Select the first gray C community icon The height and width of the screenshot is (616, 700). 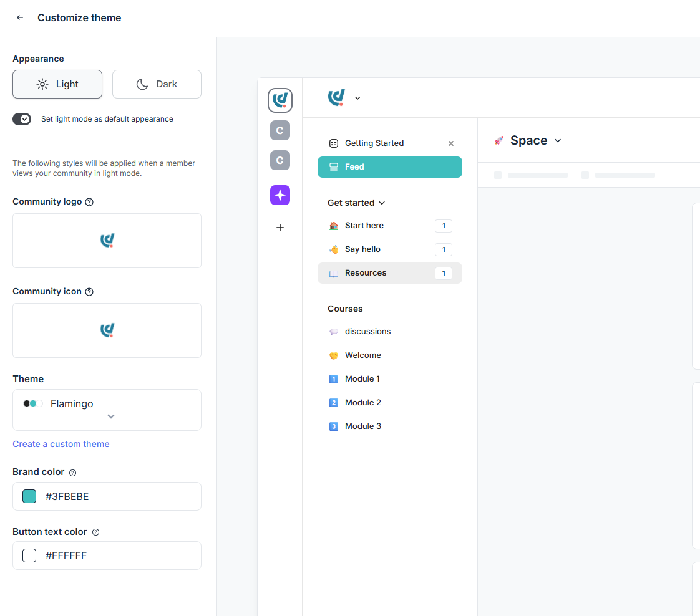click(280, 130)
